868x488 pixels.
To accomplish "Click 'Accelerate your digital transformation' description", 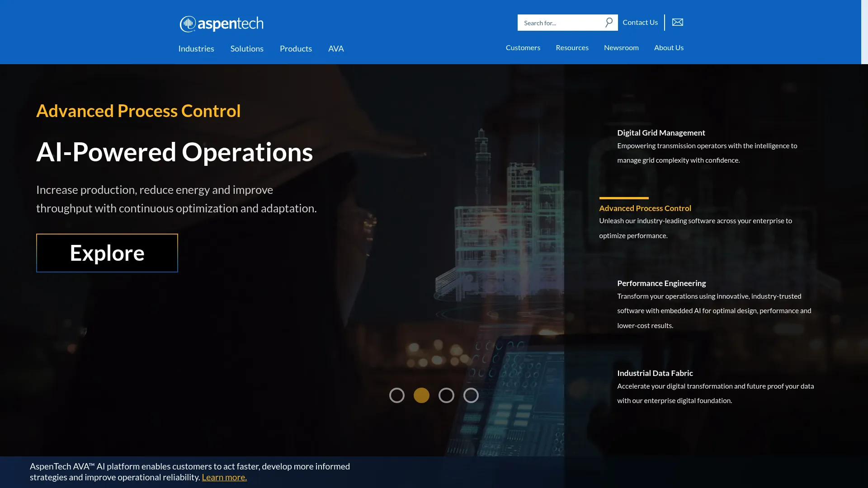I will coord(715,393).
